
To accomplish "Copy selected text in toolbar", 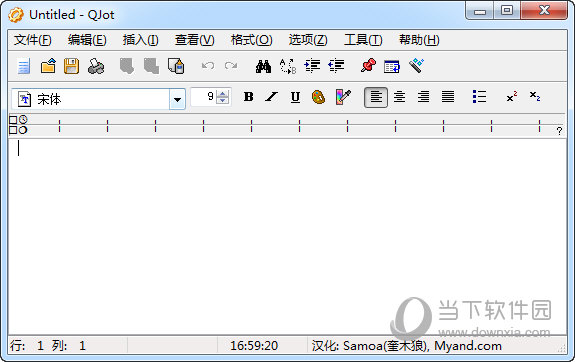I will (151, 66).
